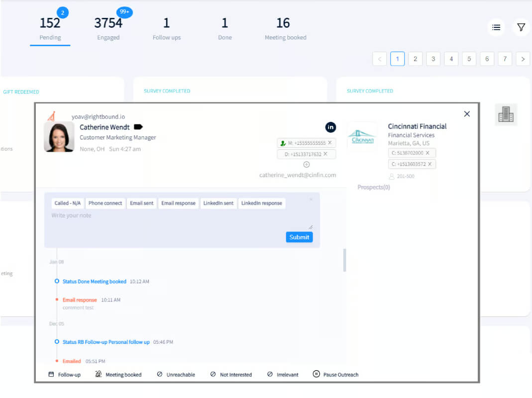Viewport: 532px width, 398px height.
Task: Go to next page arrow
Action: coord(523,59)
